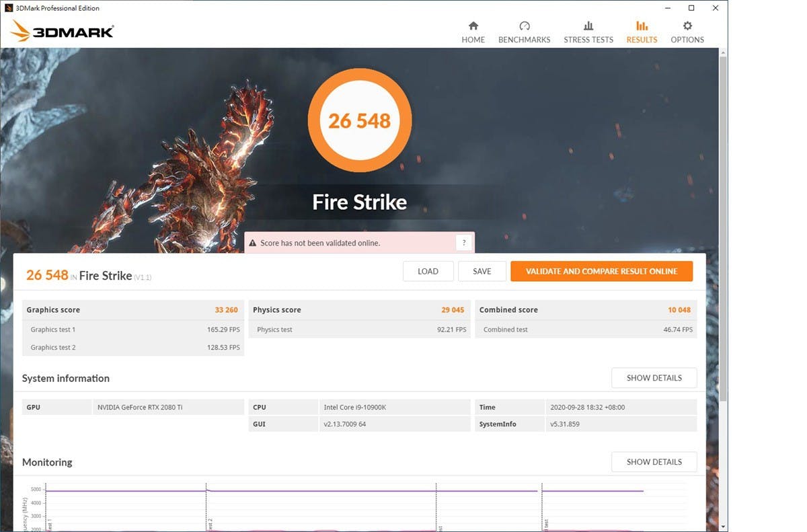The image size is (807, 532).
Task: Close the 3DMark window
Action: (x=716, y=8)
